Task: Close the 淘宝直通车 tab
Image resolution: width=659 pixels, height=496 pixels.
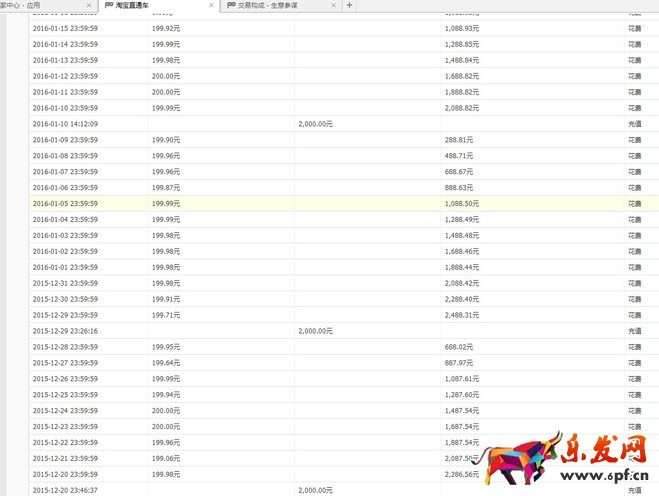Action: pyautogui.click(x=210, y=5)
